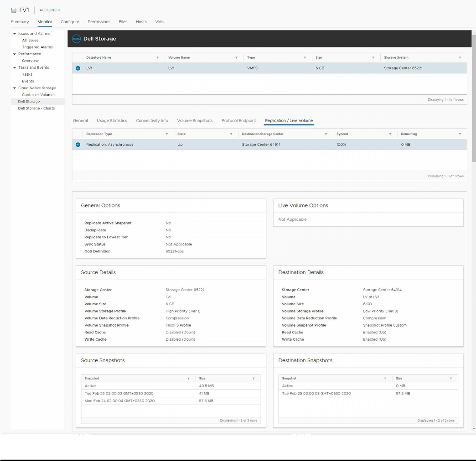Collapse the Issues and Alarms tree section

[15, 34]
